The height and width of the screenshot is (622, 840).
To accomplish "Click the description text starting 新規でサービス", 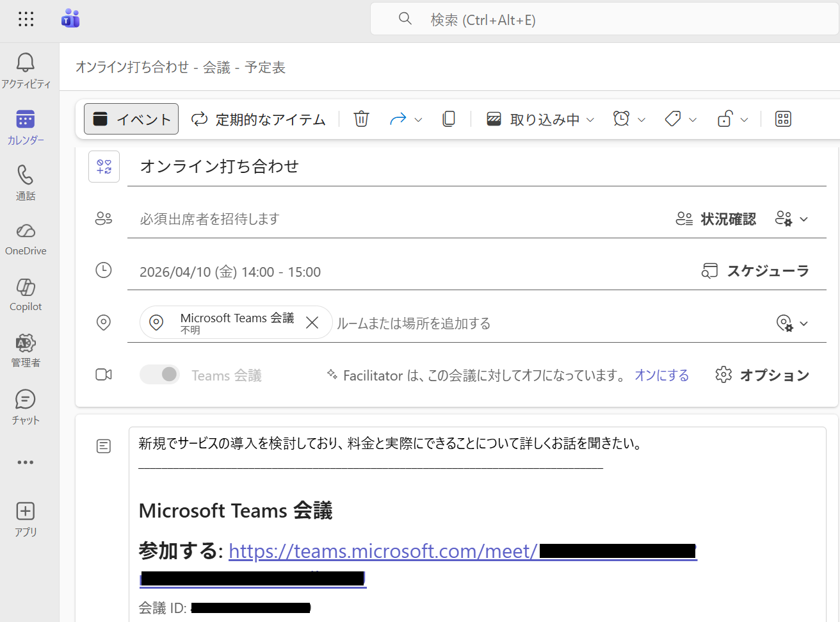I will coord(391,443).
